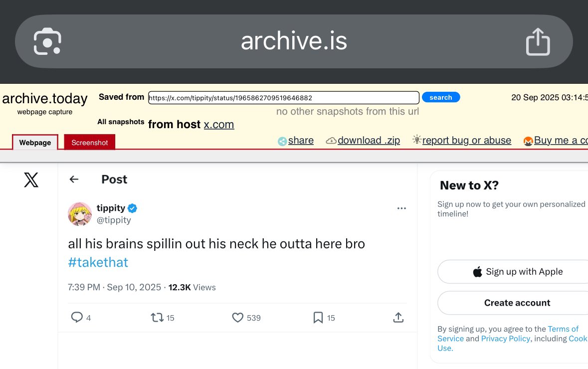Click the blue verified badge
The width and height of the screenshot is (588, 369).
(132, 208)
